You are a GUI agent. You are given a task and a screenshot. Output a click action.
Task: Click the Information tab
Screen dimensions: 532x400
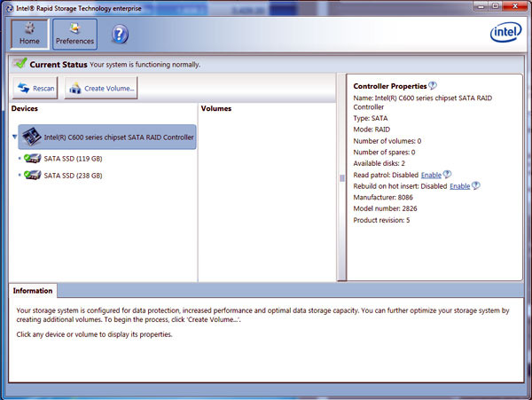click(33, 291)
